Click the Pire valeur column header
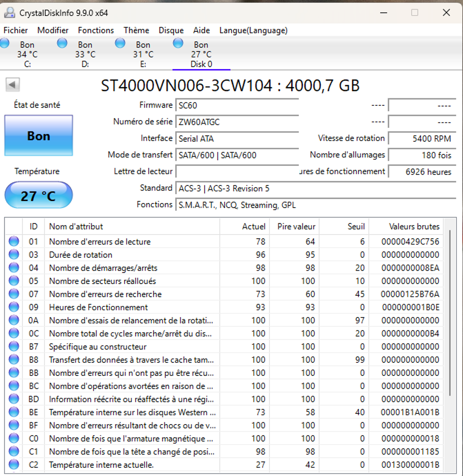This screenshot has height=476, width=463. [x=294, y=227]
